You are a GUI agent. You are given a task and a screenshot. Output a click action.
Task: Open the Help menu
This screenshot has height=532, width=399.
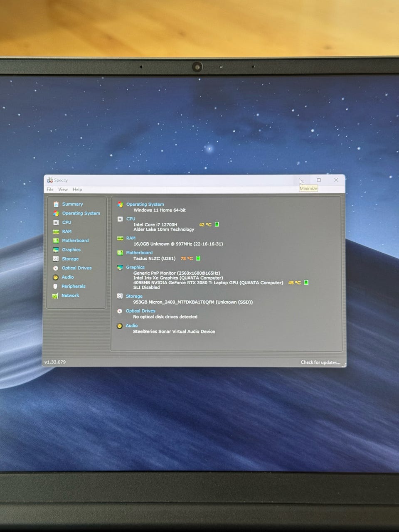point(77,190)
